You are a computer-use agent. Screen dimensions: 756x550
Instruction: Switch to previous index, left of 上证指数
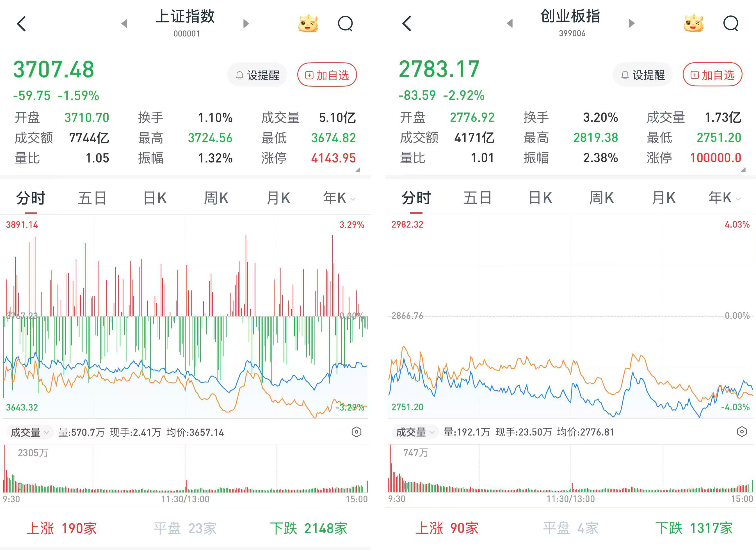(x=124, y=24)
